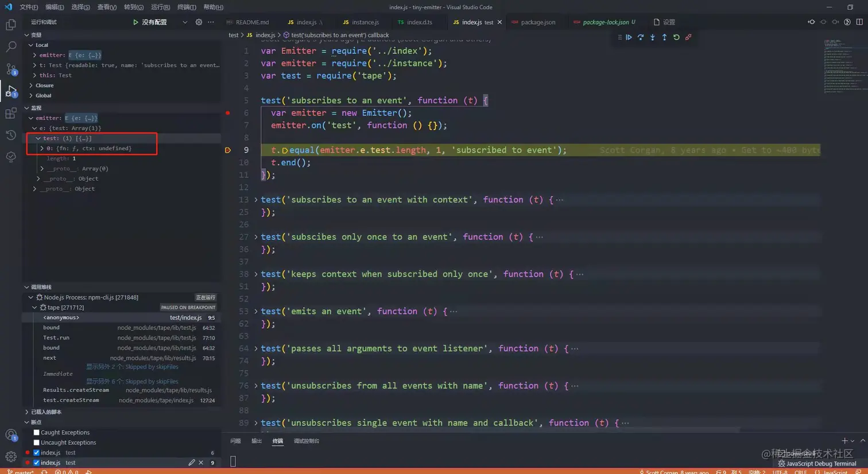This screenshot has width=868, height=474.
Task: Open the 终端 menu in menu bar
Action: pos(187,7)
